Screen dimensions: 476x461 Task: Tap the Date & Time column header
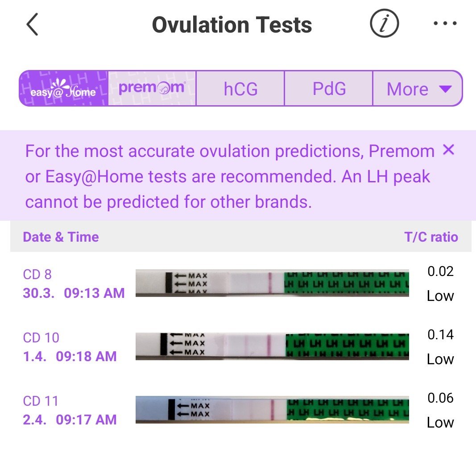[x=61, y=237]
